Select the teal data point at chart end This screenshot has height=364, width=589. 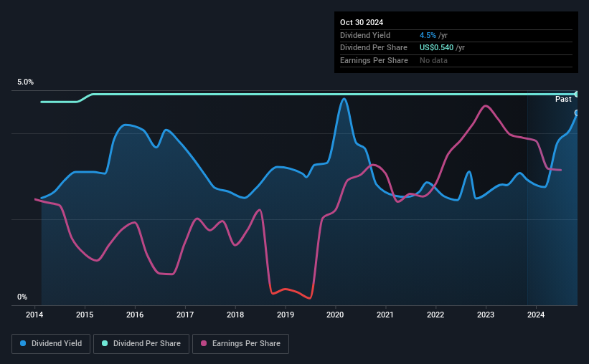coord(577,94)
